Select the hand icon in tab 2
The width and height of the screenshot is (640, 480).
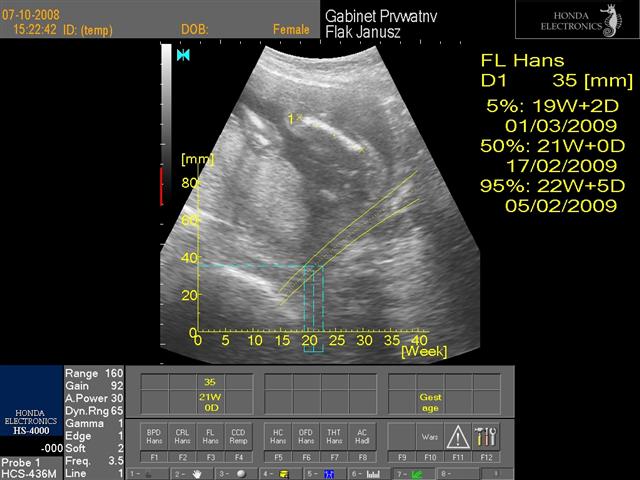[197, 473]
